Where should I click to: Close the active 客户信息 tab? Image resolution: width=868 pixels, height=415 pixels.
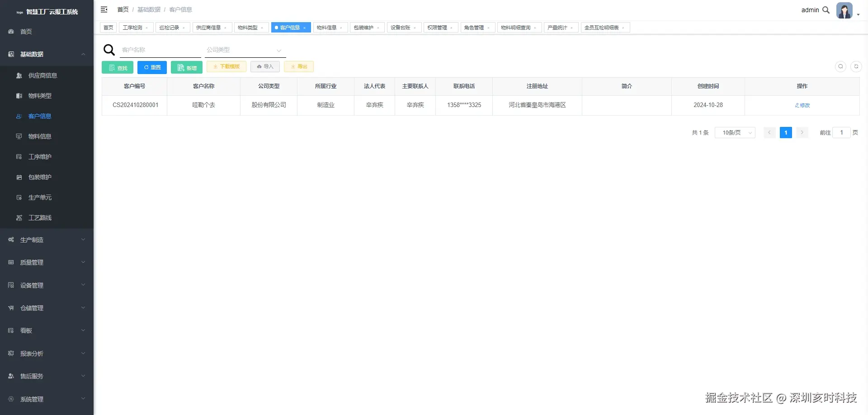304,28
